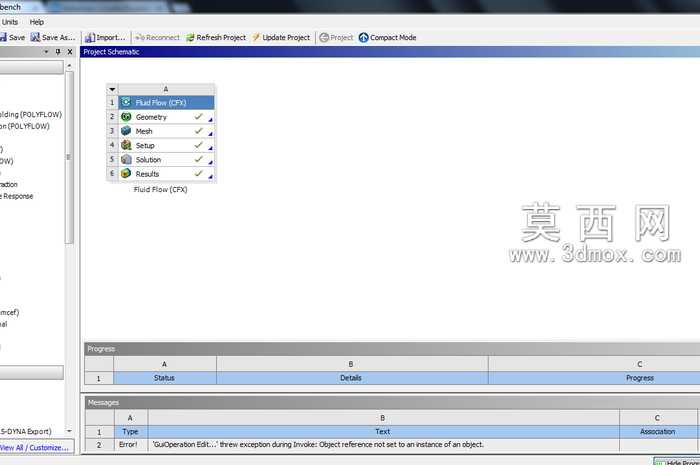The width and height of the screenshot is (700, 465).
Task: Click the blue corner triangle on Geometry cell
Action: (210, 120)
